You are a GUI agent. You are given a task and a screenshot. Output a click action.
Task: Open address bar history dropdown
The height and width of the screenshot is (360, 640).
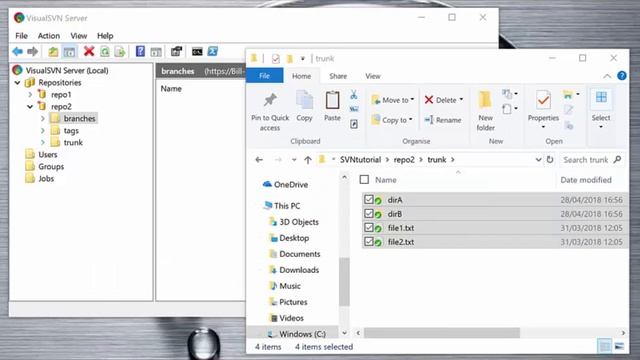point(538,160)
